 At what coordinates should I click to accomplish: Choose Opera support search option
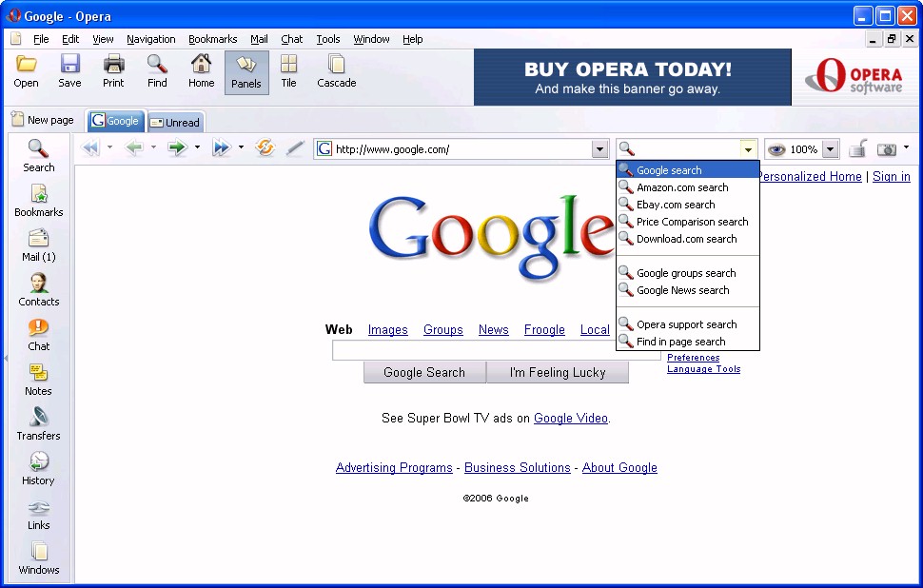tap(688, 323)
